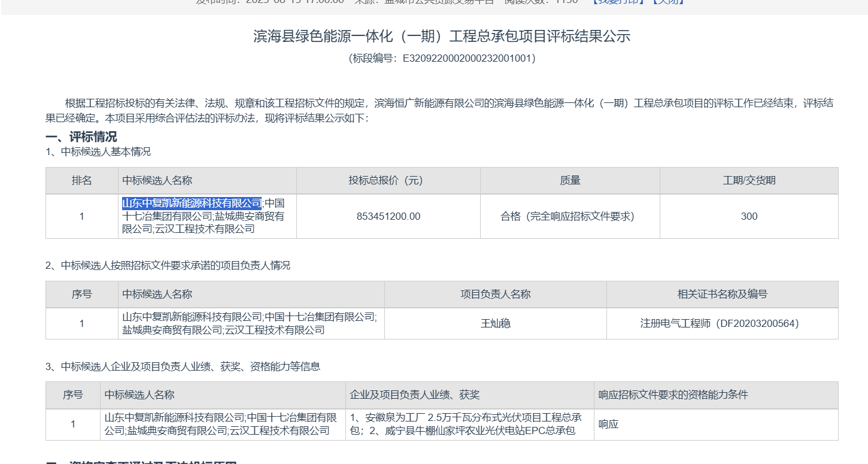Click subheading 1、中标候选人基本情况
The image size is (868, 464).
click(x=98, y=152)
